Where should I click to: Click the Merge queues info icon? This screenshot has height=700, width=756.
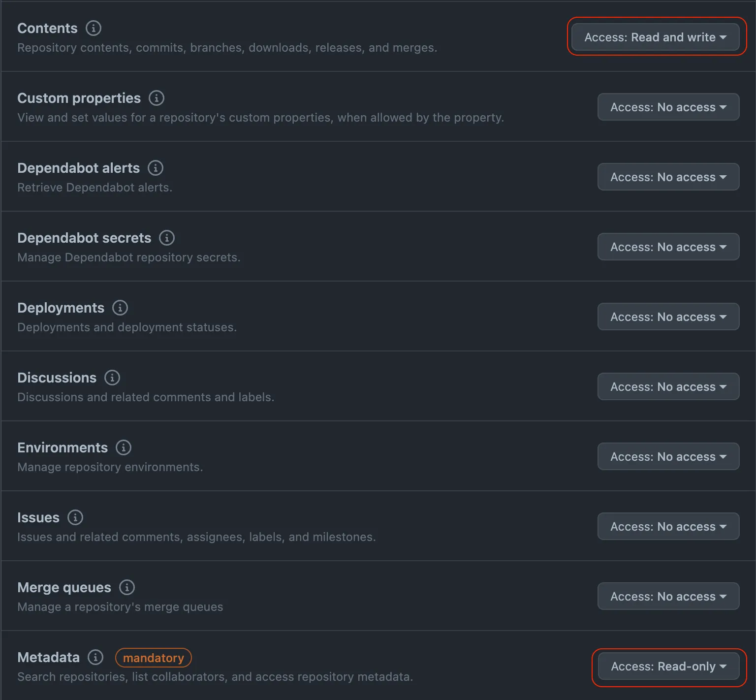(127, 587)
